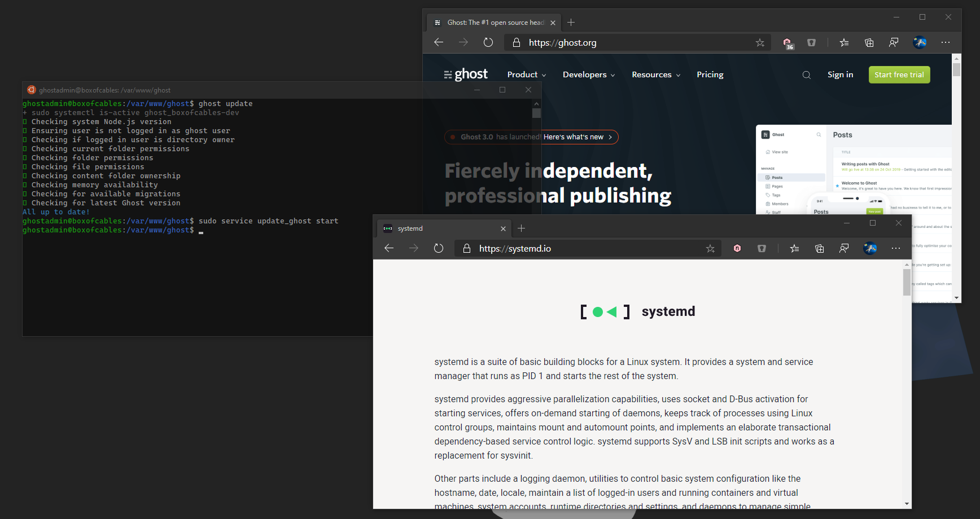Bookmark ghost.org with the star icon

(x=760, y=42)
